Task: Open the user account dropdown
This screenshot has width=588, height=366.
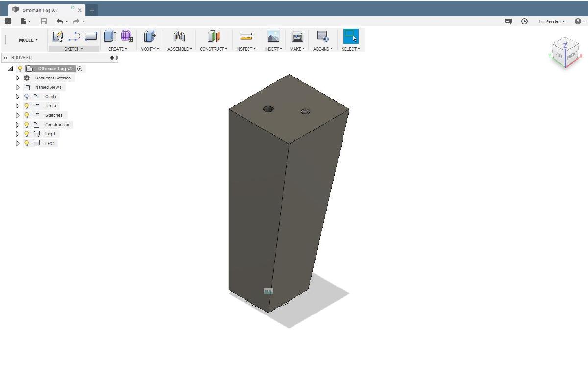Action: (x=552, y=21)
